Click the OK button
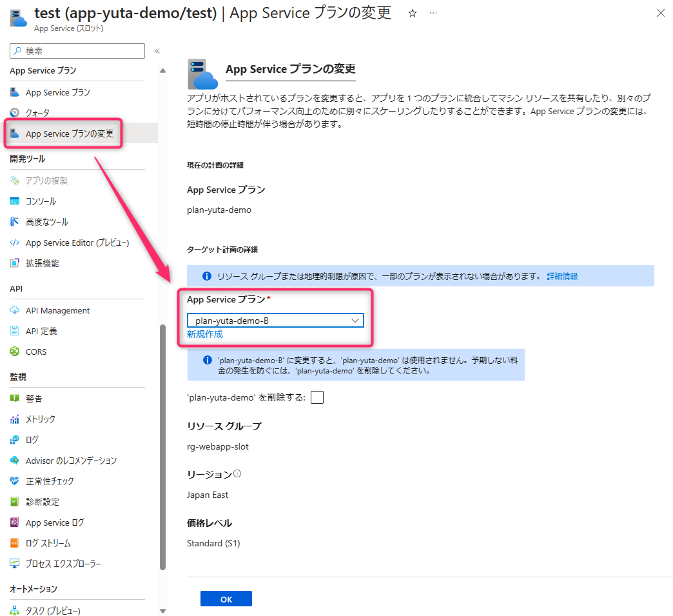 click(226, 599)
